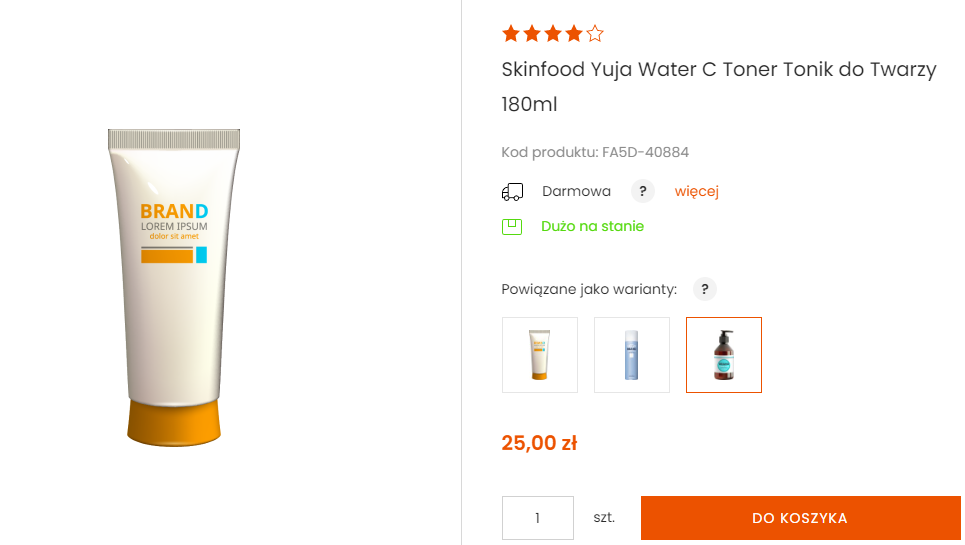Click the first rating star
This screenshot has height=545, width=965.
point(510,34)
